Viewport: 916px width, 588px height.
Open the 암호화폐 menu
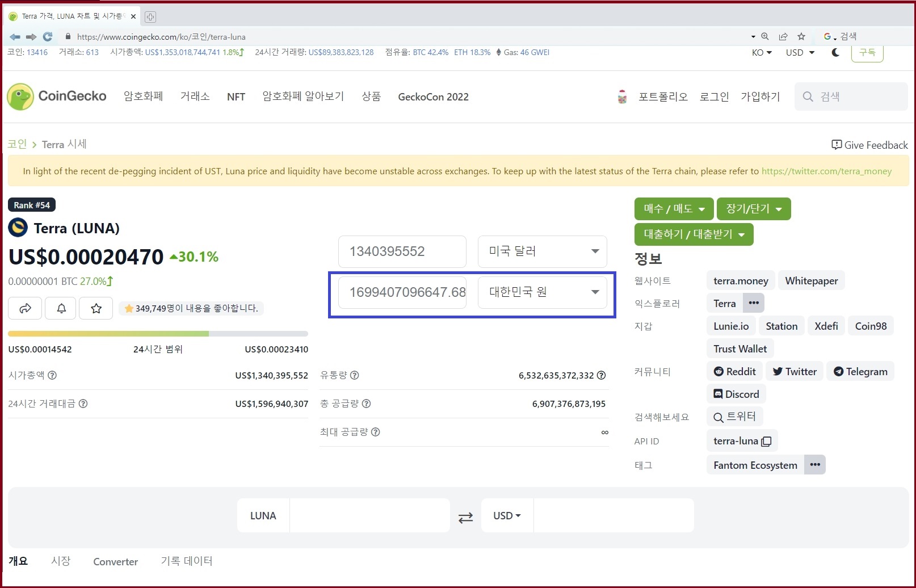[144, 96]
